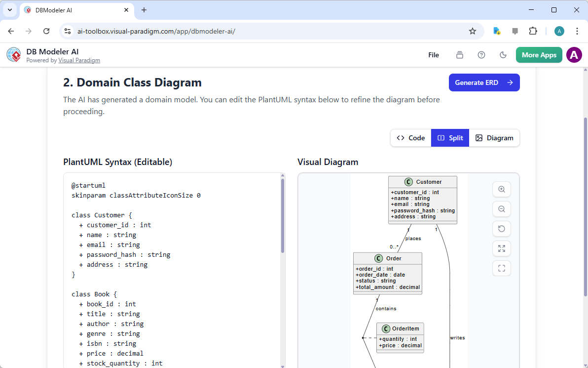Click the More Apps button
588x368 pixels.
(x=539, y=55)
